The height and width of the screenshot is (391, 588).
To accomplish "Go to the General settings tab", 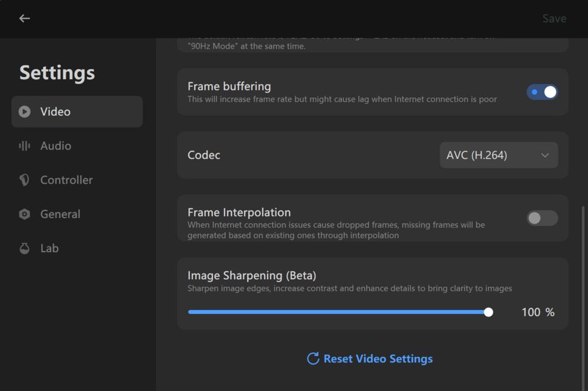I will click(60, 214).
